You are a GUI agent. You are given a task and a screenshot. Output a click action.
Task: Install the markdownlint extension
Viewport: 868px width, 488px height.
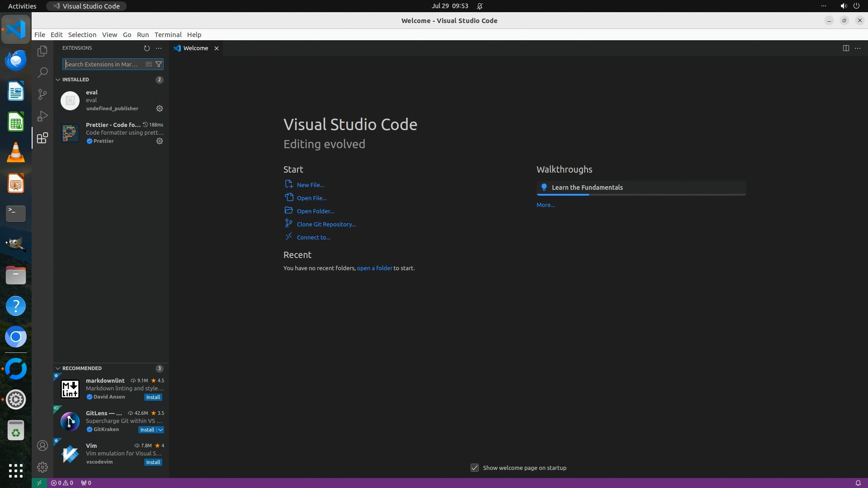[x=153, y=397]
